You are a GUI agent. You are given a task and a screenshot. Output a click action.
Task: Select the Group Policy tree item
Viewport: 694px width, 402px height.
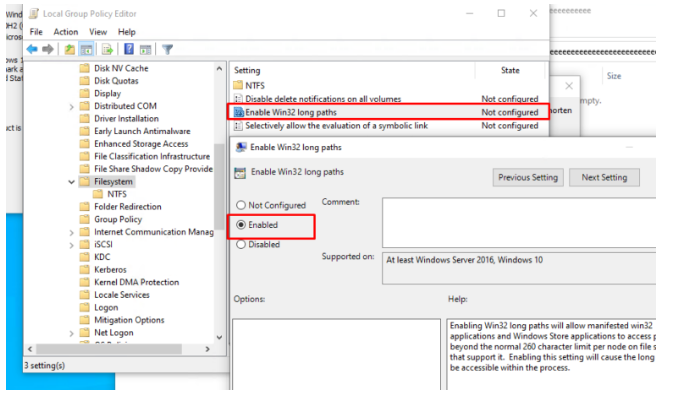118,220
